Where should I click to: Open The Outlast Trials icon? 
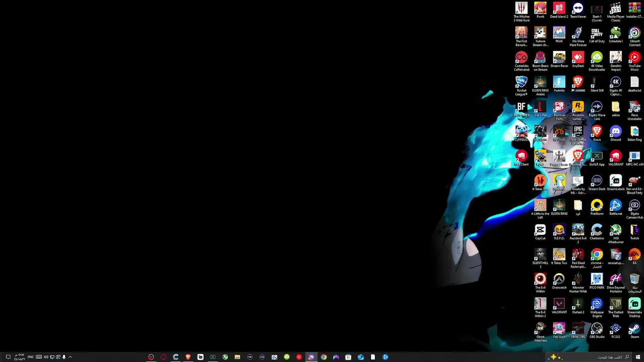click(x=615, y=307)
